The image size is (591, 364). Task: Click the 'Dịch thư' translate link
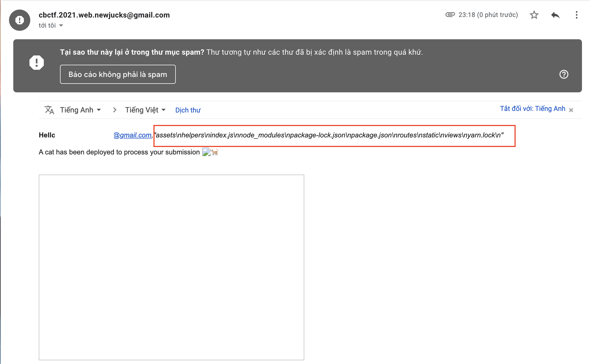pos(188,110)
